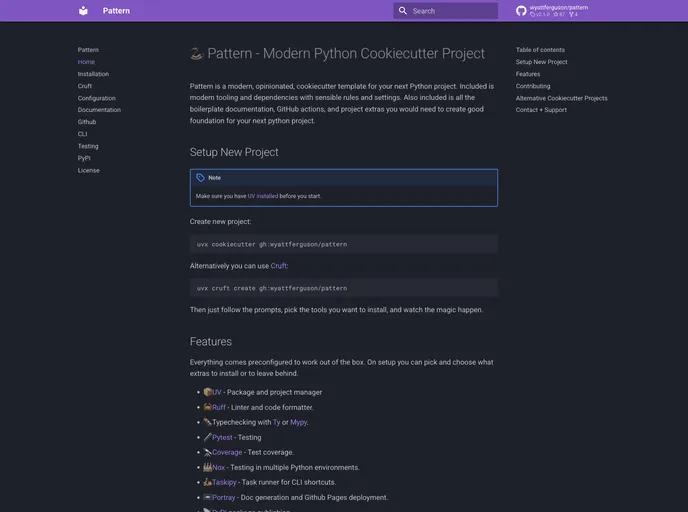Click the emoji icon beside Pytest
The height and width of the screenshot is (512, 688).
(208, 437)
